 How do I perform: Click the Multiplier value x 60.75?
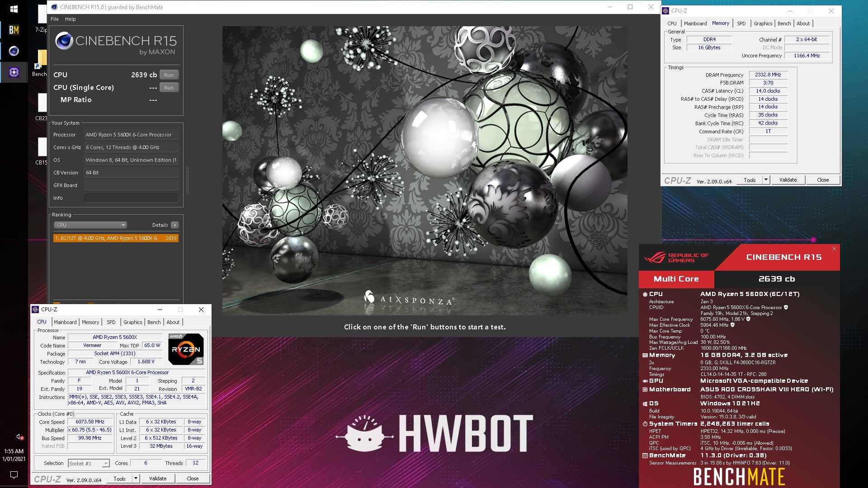tap(90, 430)
